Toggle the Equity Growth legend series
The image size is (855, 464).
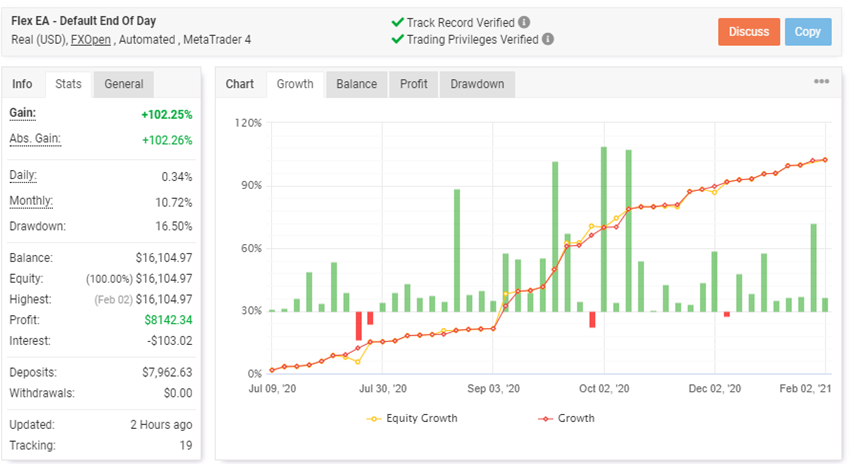point(412,418)
